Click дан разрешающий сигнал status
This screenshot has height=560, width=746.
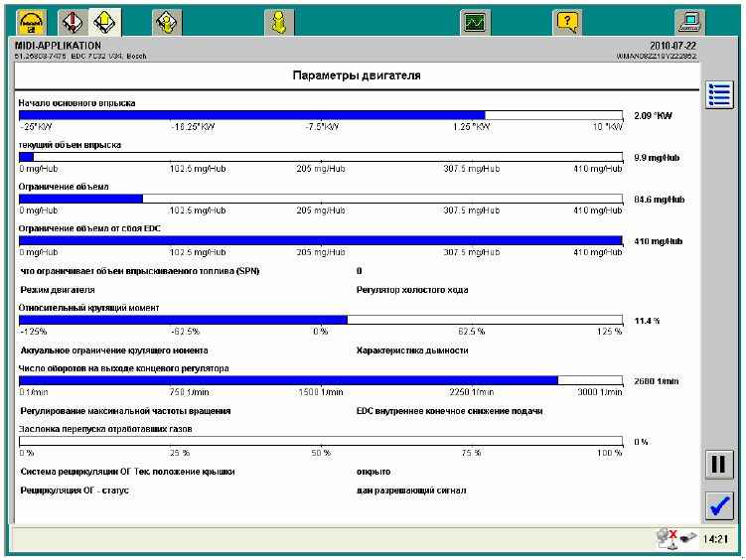[411, 490]
